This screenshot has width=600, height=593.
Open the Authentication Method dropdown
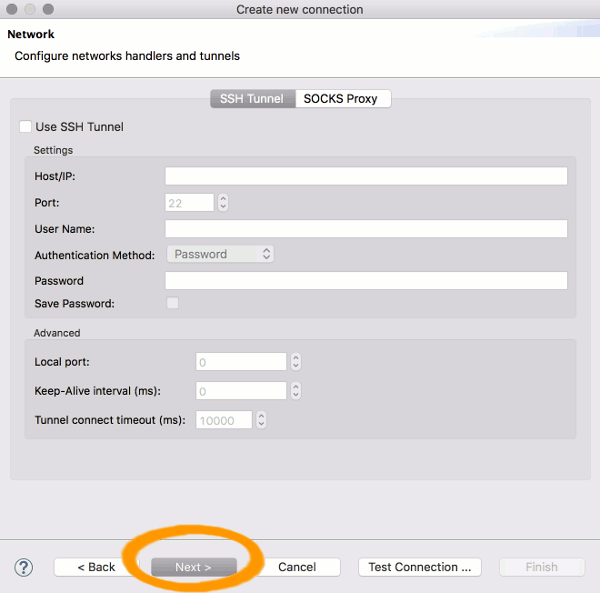(x=220, y=254)
